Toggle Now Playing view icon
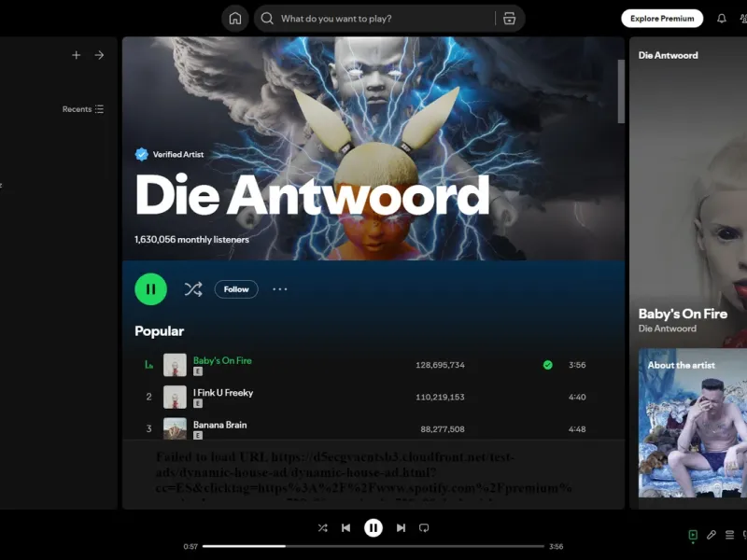747x560 pixels. [x=693, y=535]
